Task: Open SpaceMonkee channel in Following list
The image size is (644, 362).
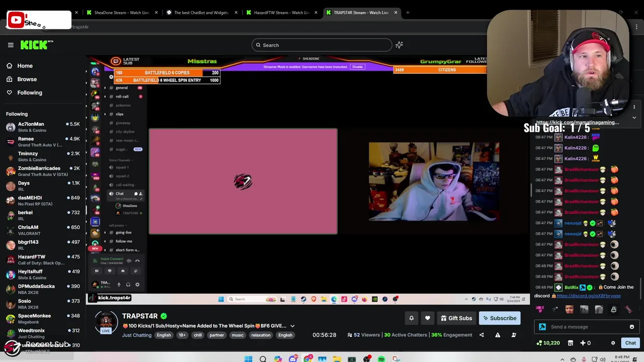Action: point(43,318)
